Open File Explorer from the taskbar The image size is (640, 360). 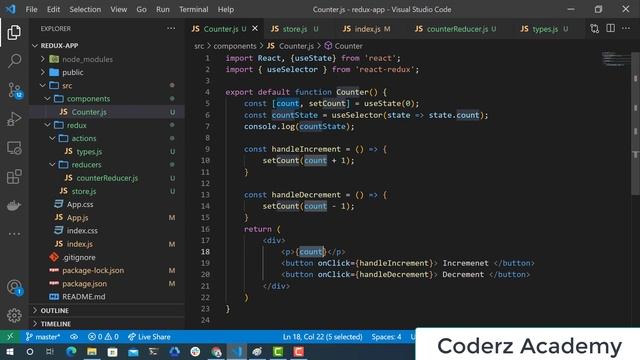pyautogui.click(x=92, y=351)
